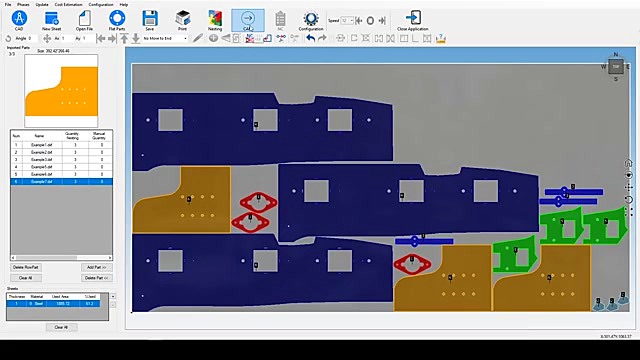The height and width of the screenshot is (360, 640).
Task: Open the File menu
Action: click(x=8, y=4)
